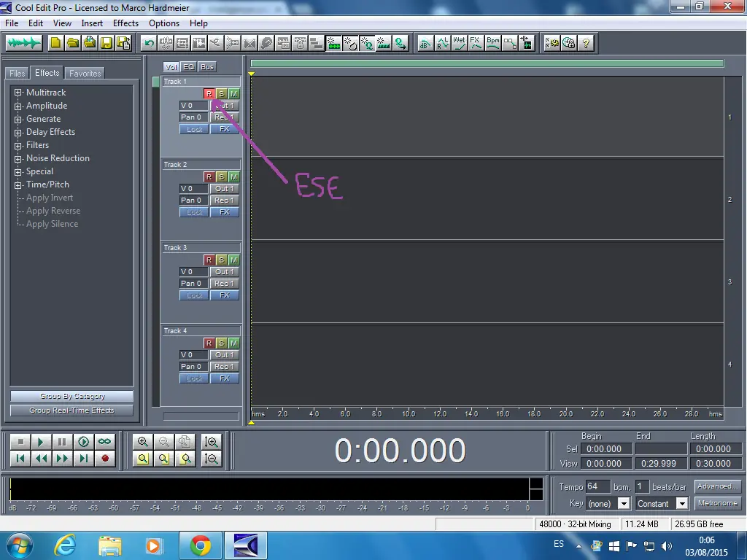Expand the Generate category
Image resolution: width=747 pixels, height=560 pixels.
tap(18, 119)
